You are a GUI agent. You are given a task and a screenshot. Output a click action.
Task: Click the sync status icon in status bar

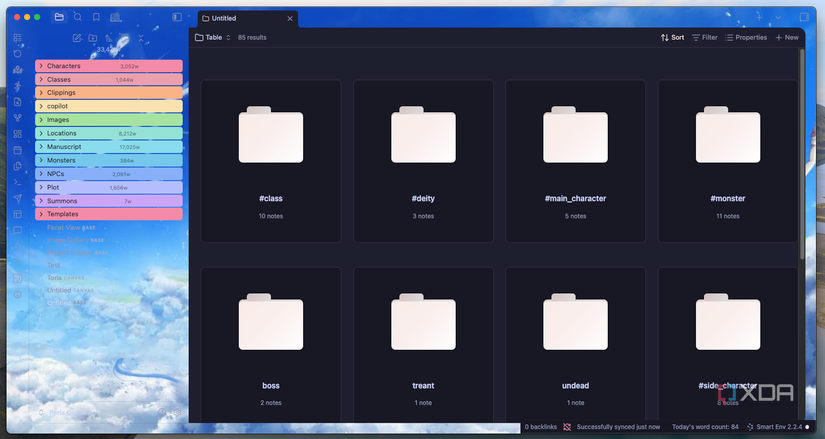point(567,427)
